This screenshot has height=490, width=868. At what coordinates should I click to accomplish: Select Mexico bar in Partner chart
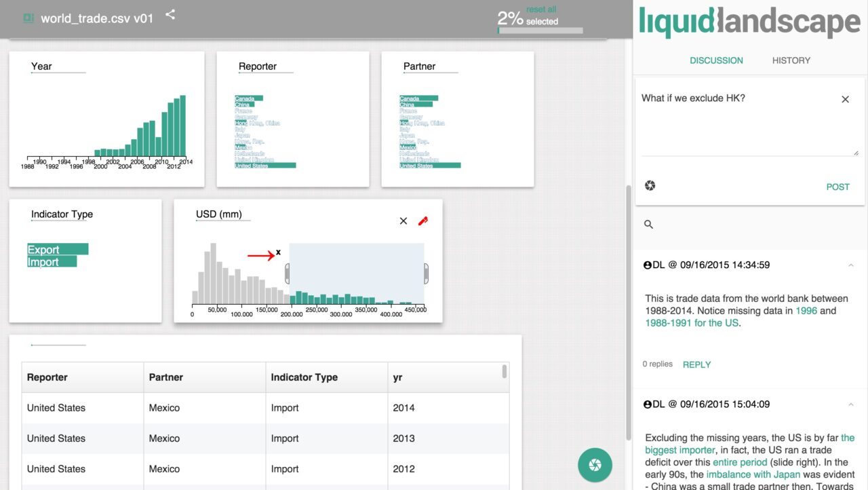click(x=408, y=147)
